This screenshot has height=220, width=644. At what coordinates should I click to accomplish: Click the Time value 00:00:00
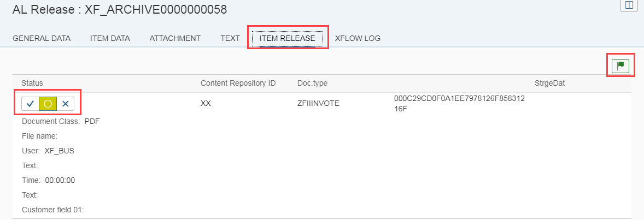[x=60, y=180]
